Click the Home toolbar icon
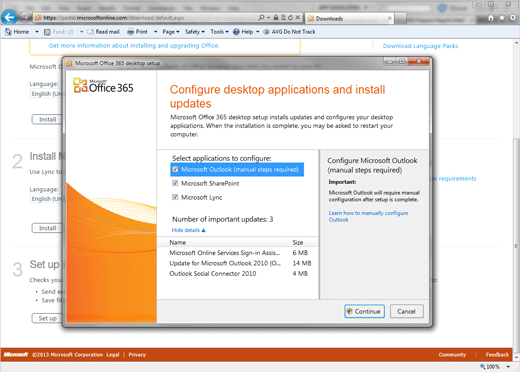The image size is (520, 372). pyautogui.click(x=8, y=32)
